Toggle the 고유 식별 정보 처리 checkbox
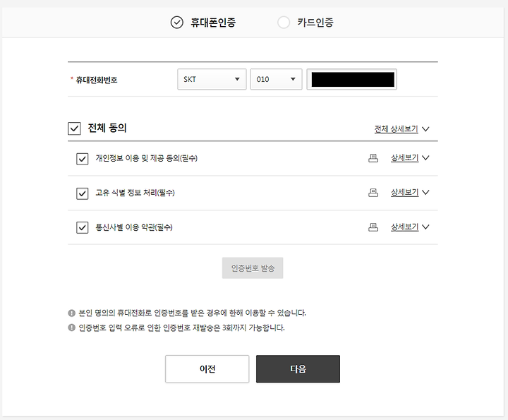508x420 pixels. click(x=83, y=193)
